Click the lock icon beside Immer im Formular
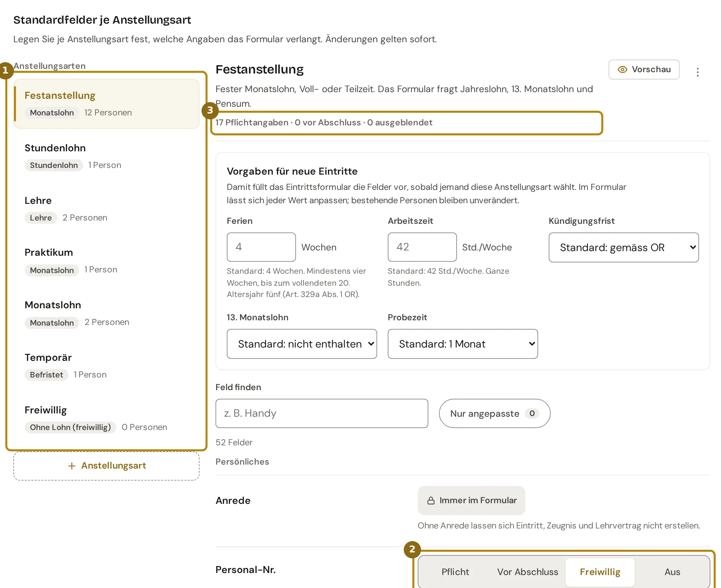721x588 pixels. tap(431, 501)
